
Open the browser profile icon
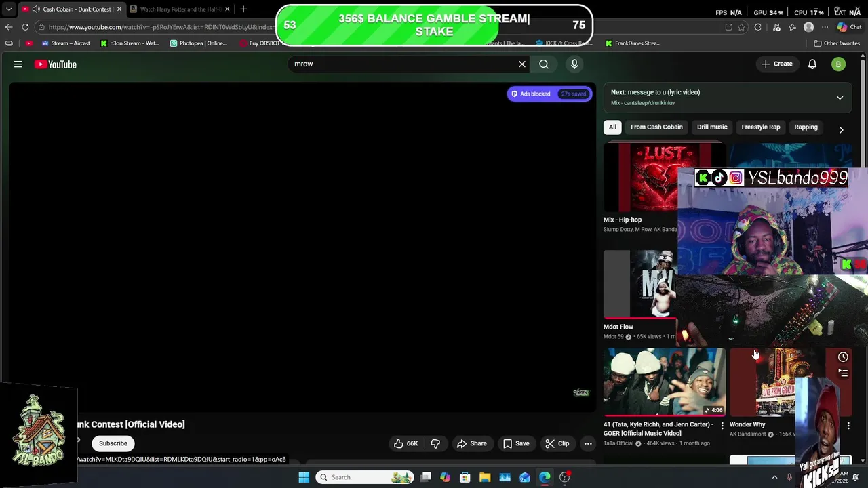point(808,27)
